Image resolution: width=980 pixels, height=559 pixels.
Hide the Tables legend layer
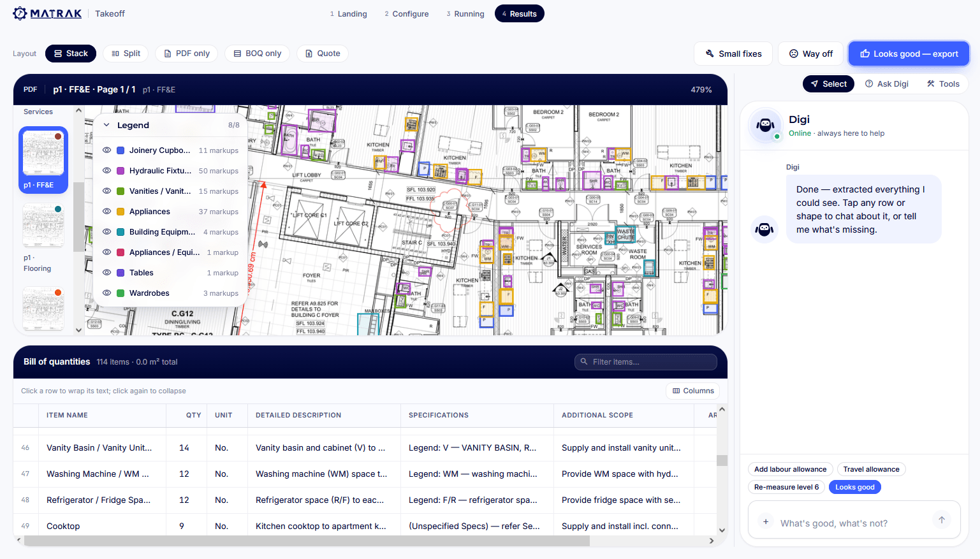[107, 273]
